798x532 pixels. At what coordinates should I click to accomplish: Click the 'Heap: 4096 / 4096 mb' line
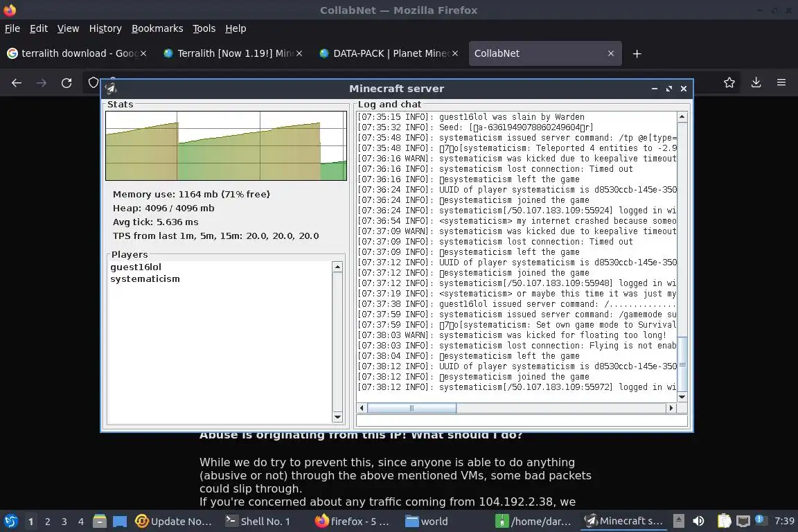tap(163, 208)
